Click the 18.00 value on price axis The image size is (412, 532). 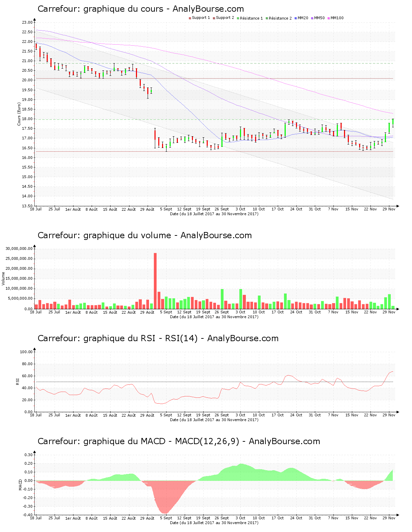point(27,119)
